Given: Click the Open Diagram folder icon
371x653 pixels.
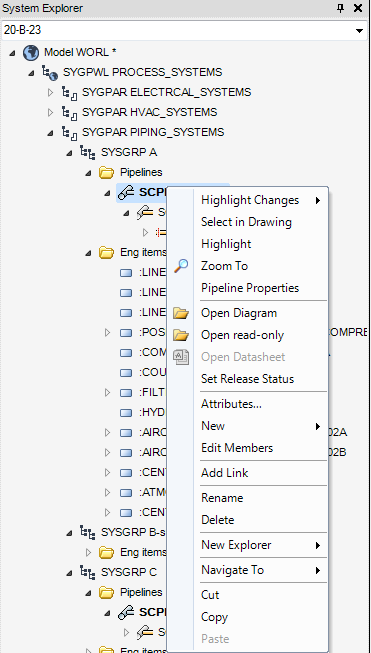Looking at the screenshot, I should tap(181, 313).
